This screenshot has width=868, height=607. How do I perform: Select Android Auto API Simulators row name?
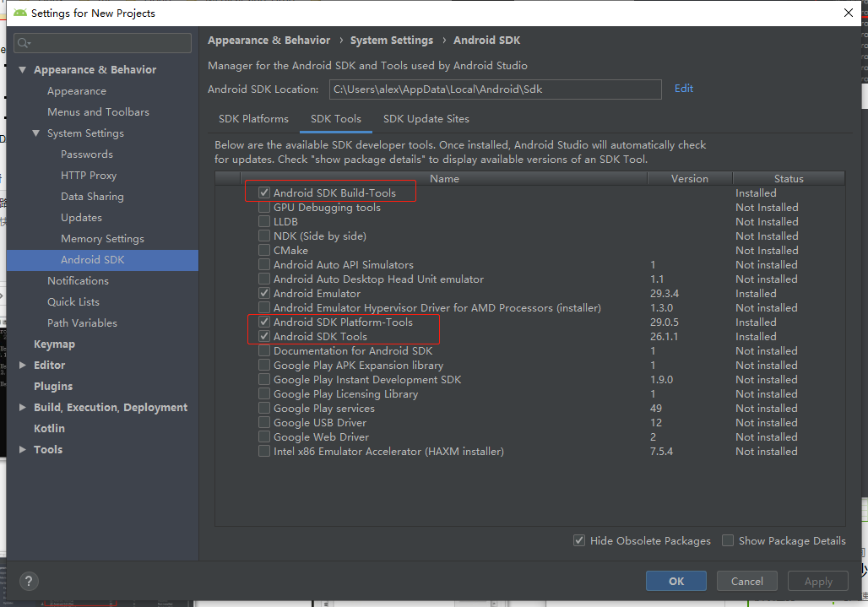pos(343,265)
